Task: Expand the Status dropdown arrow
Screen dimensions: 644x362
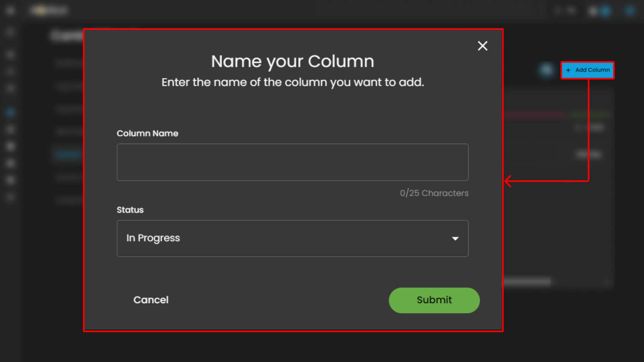Action: tap(455, 239)
